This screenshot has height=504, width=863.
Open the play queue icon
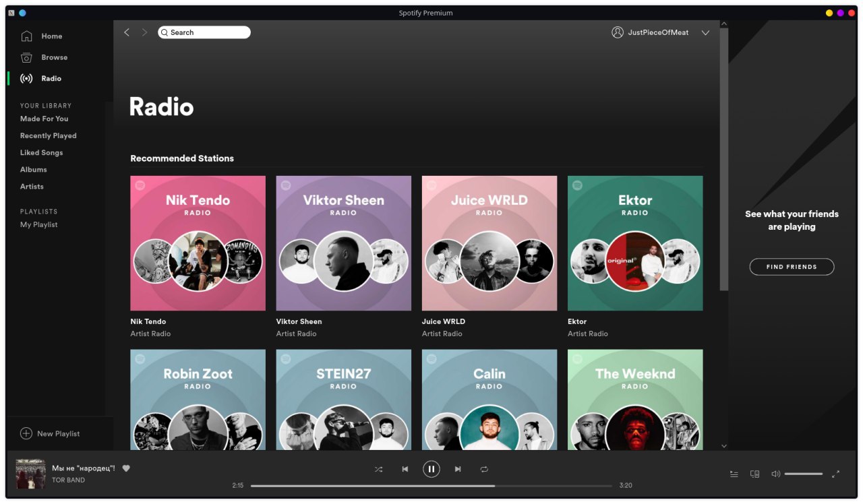pyautogui.click(x=734, y=474)
